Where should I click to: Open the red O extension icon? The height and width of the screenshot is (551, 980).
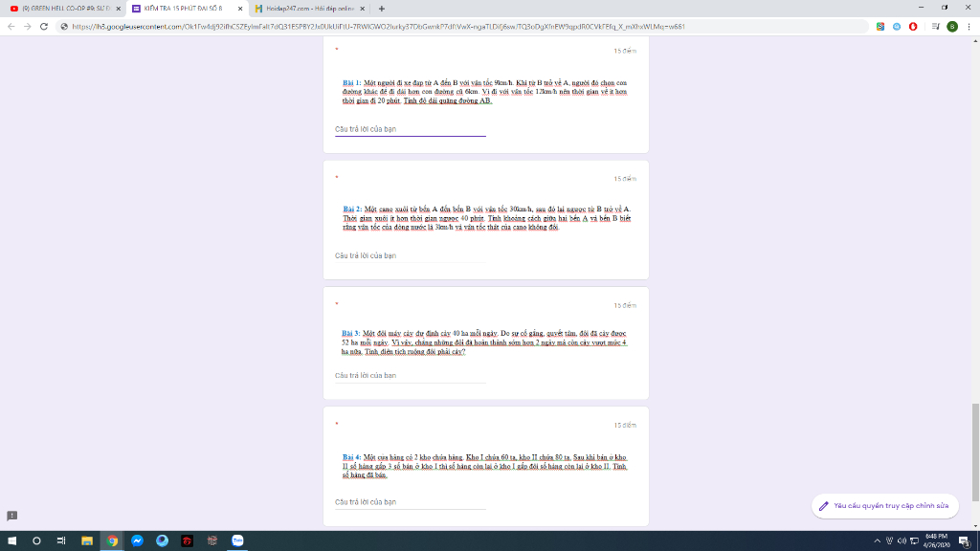pos(913,26)
